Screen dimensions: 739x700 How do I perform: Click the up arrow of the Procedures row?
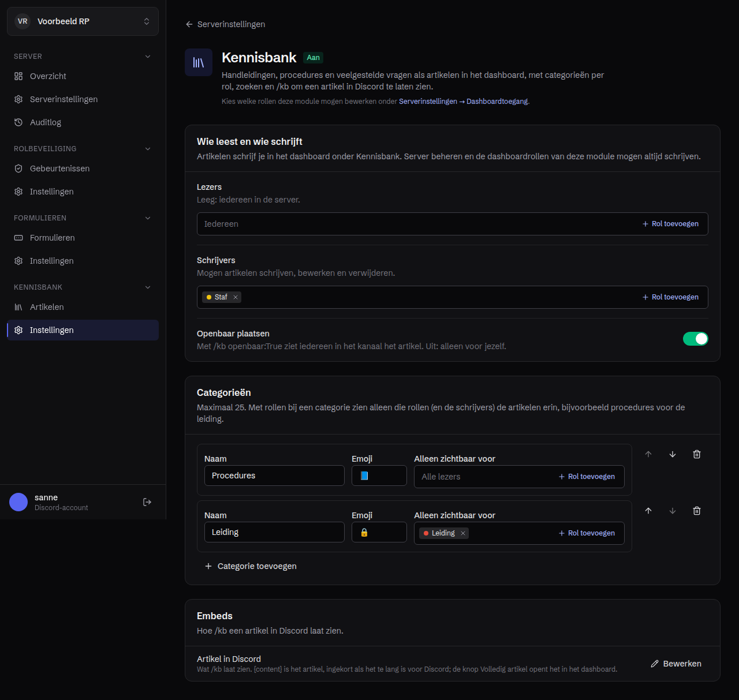tap(648, 454)
